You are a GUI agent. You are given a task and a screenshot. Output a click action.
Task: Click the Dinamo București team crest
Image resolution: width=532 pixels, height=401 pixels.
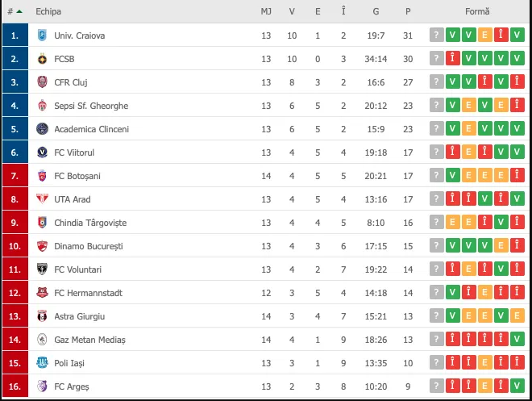[x=43, y=246]
